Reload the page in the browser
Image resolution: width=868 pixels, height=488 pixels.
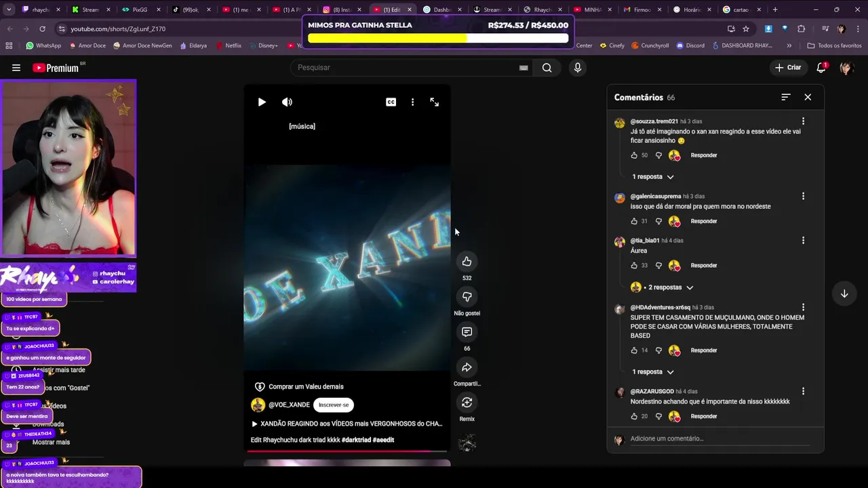click(42, 29)
